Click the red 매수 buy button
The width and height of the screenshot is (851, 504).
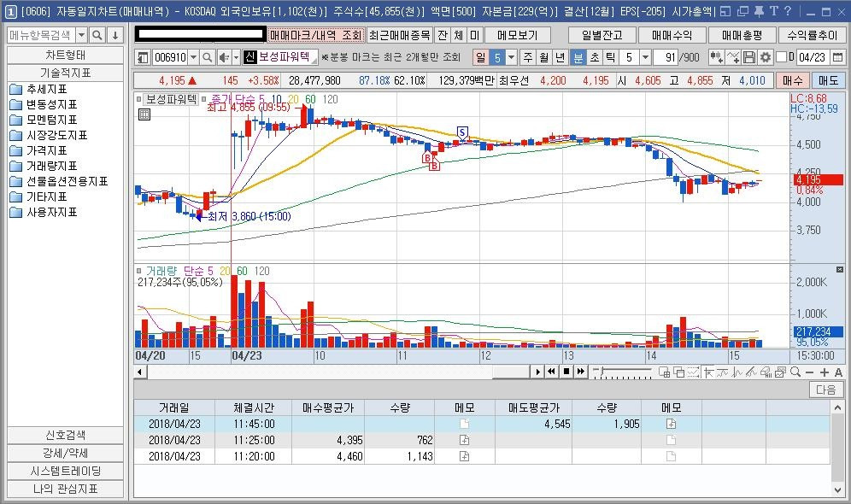(792, 81)
